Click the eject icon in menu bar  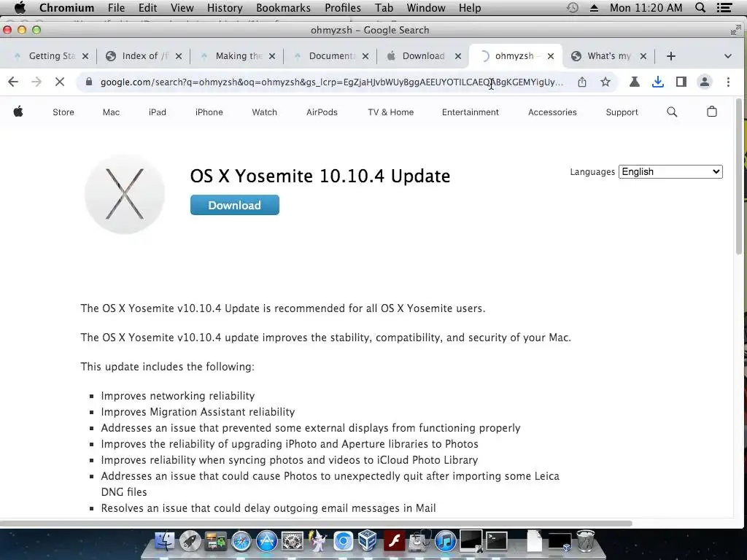point(594,8)
